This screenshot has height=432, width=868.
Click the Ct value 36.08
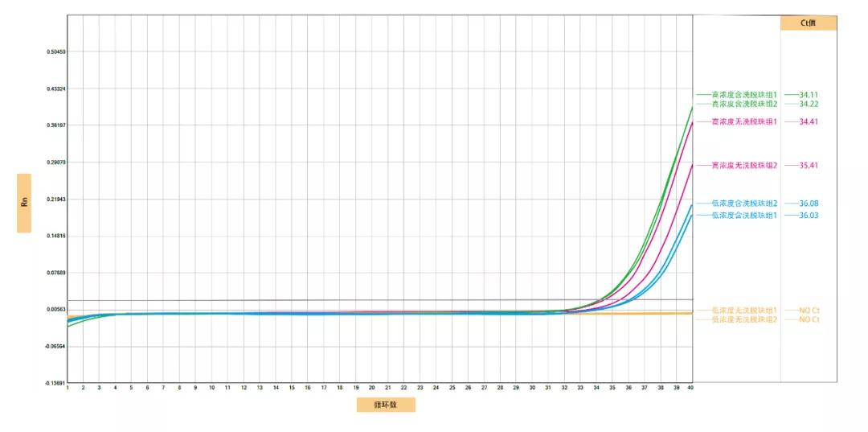pos(809,204)
